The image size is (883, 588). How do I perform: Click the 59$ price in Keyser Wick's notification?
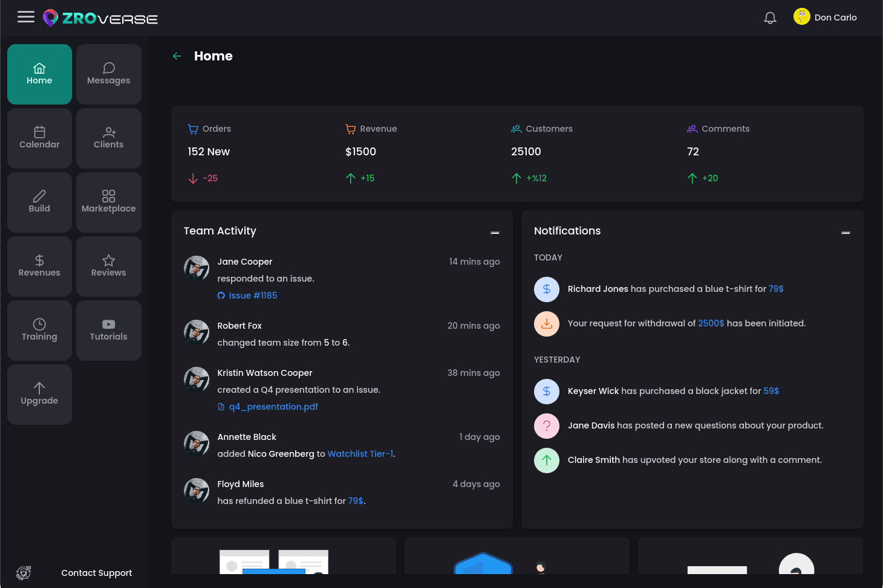pyautogui.click(x=771, y=391)
